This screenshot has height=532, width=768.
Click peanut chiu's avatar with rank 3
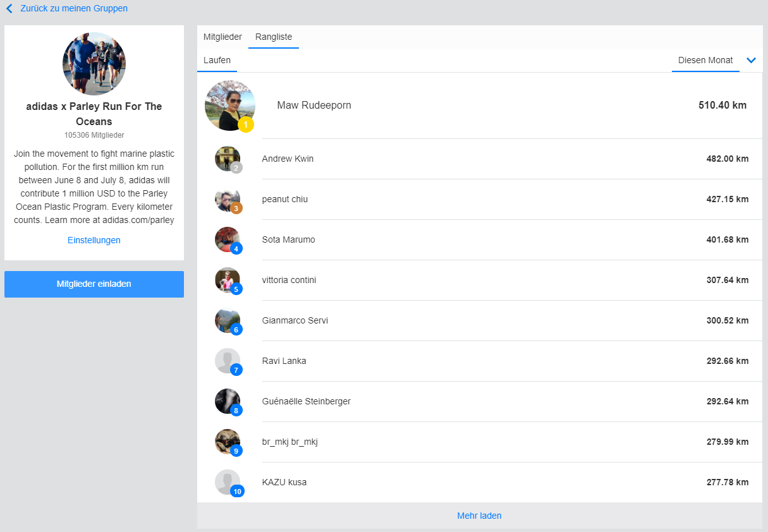click(x=227, y=199)
